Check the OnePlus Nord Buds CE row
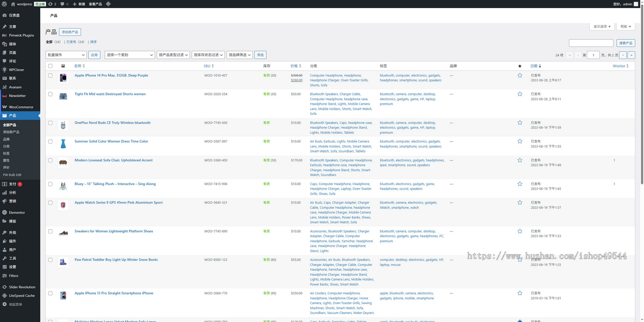The image size is (644, 322). click(x=50, y=123)
